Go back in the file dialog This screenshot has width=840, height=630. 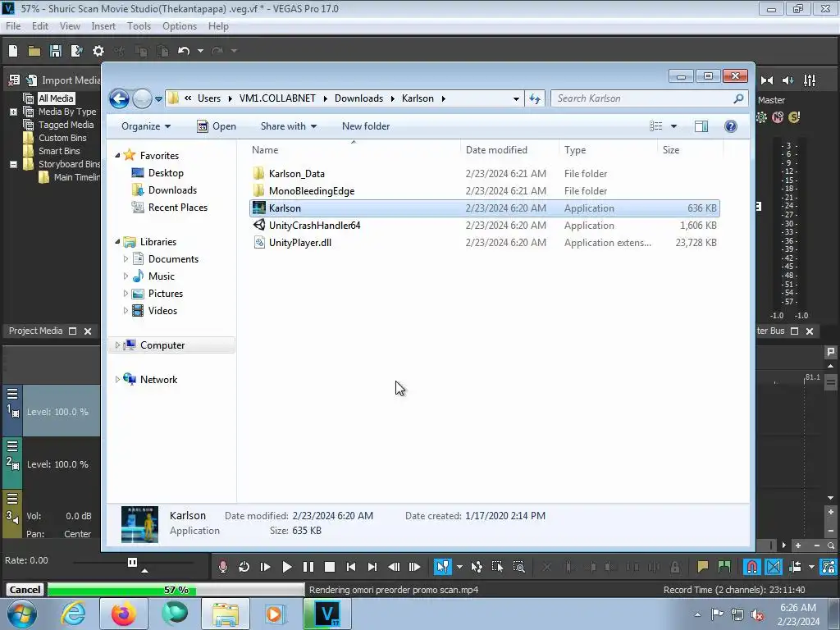pos(119,98)
